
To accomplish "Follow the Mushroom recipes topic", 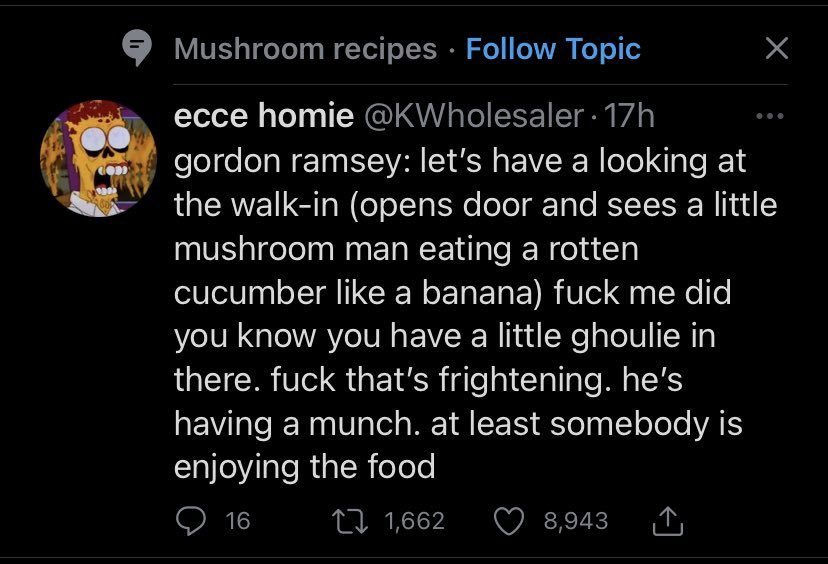I will coord(553,49).
